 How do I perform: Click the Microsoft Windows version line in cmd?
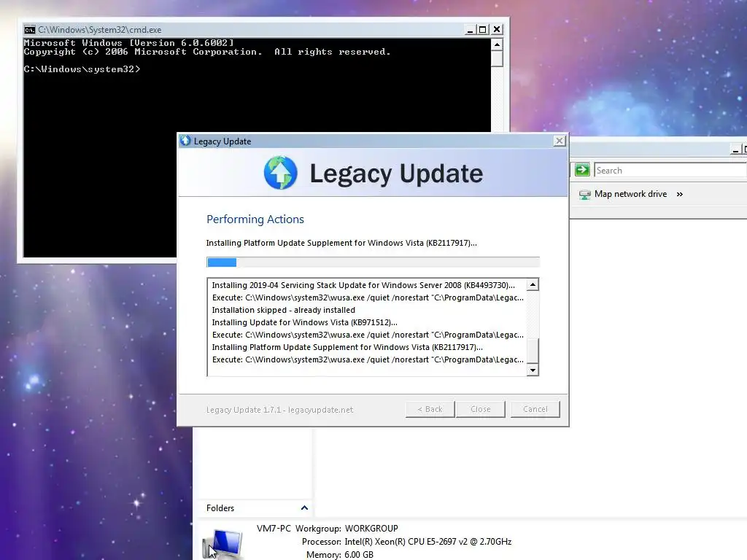(x=128, y=43)
